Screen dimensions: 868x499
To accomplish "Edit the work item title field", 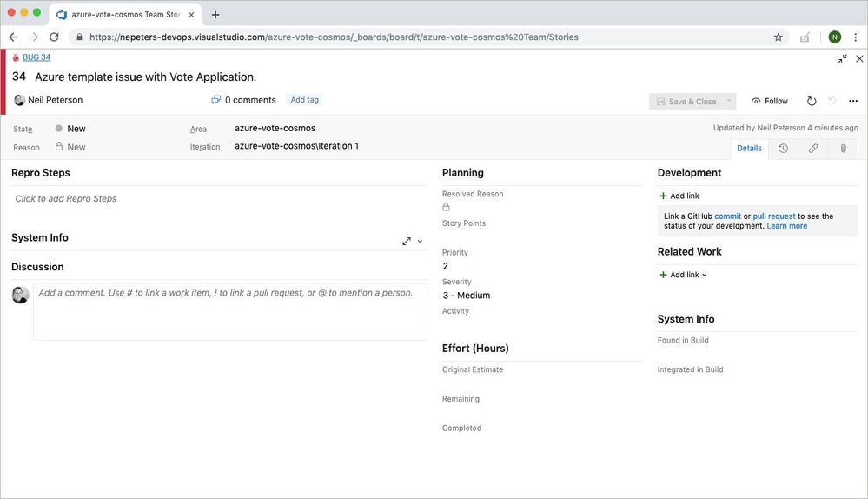I will [x=146, y=77].
